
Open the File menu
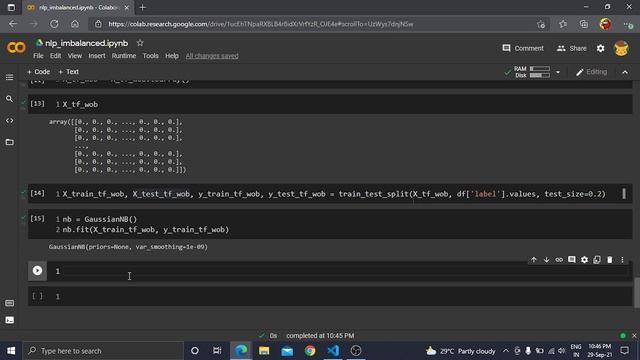[x=38, y=56]
